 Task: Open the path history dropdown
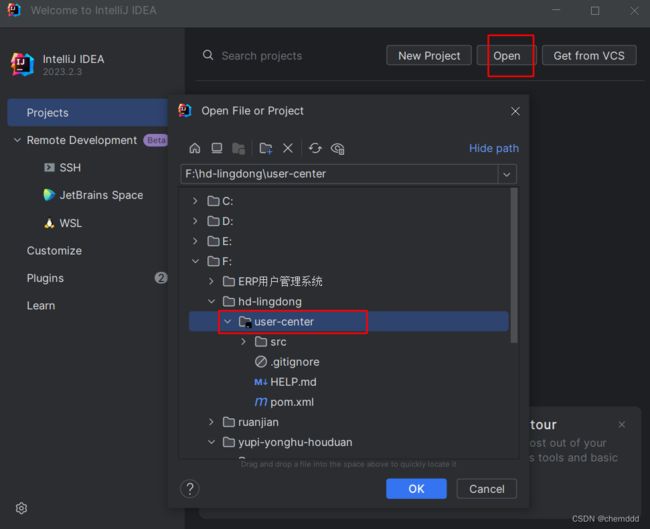click(507, 174)
